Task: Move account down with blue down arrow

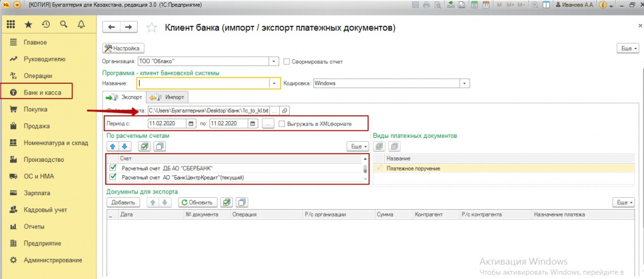Action: (125, 146)
